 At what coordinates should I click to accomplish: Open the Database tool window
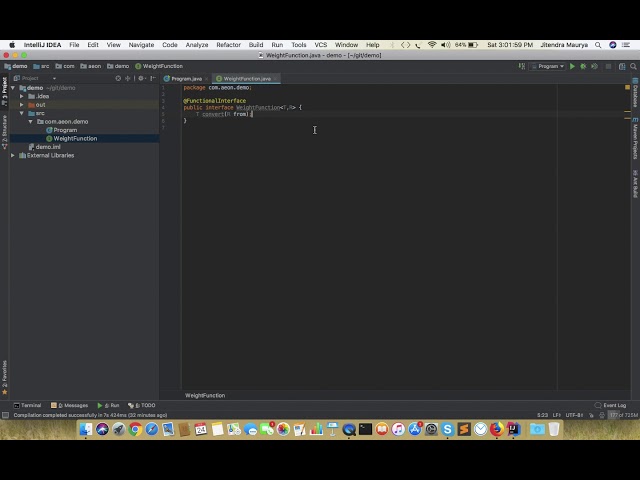636,93
